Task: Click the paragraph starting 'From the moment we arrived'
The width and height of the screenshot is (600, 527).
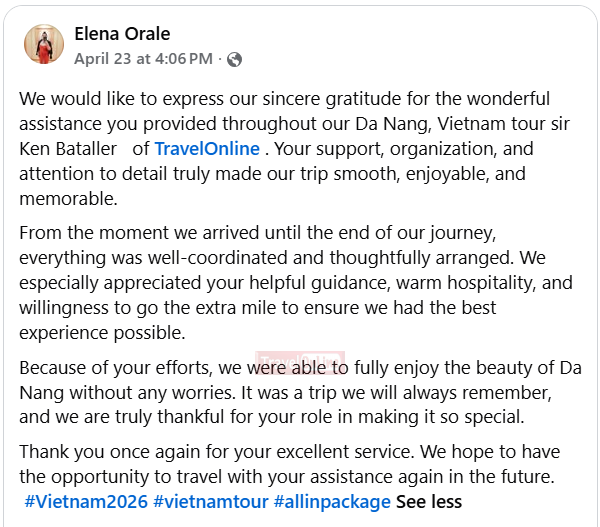Action: pos(296,283)
